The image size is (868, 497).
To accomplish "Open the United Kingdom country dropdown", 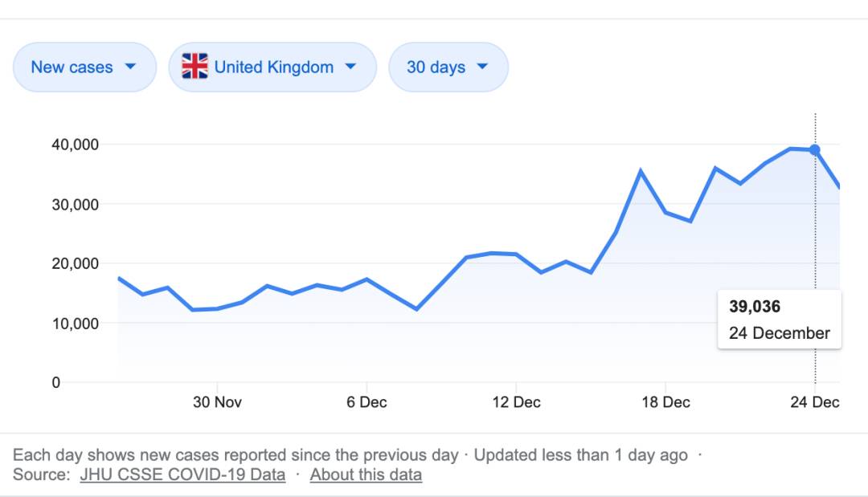I will (x=272, y=67).
